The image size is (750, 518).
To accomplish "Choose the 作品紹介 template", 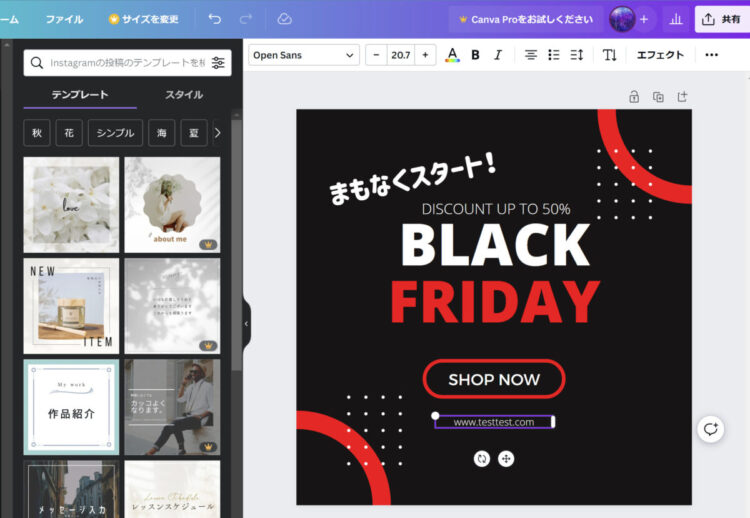I will click(x=71, y=407).
